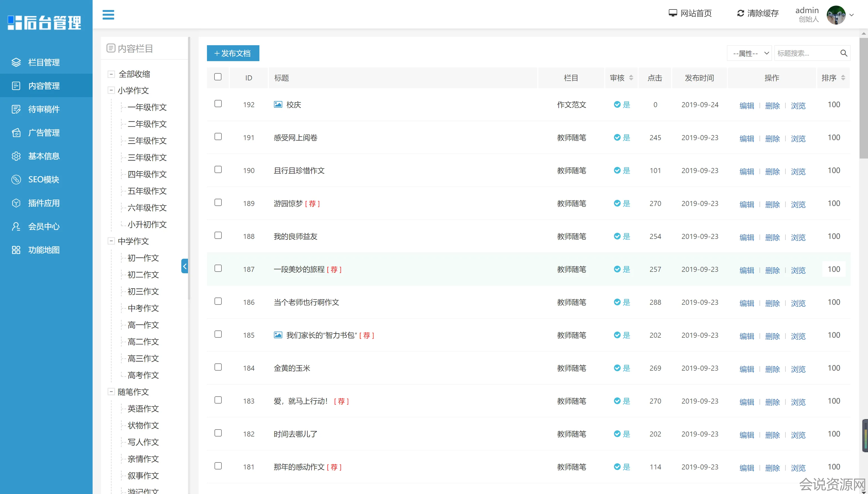Open the --属性-- dropdown
Viewport: 868px width, 494px height.
[x=749, y=53]
